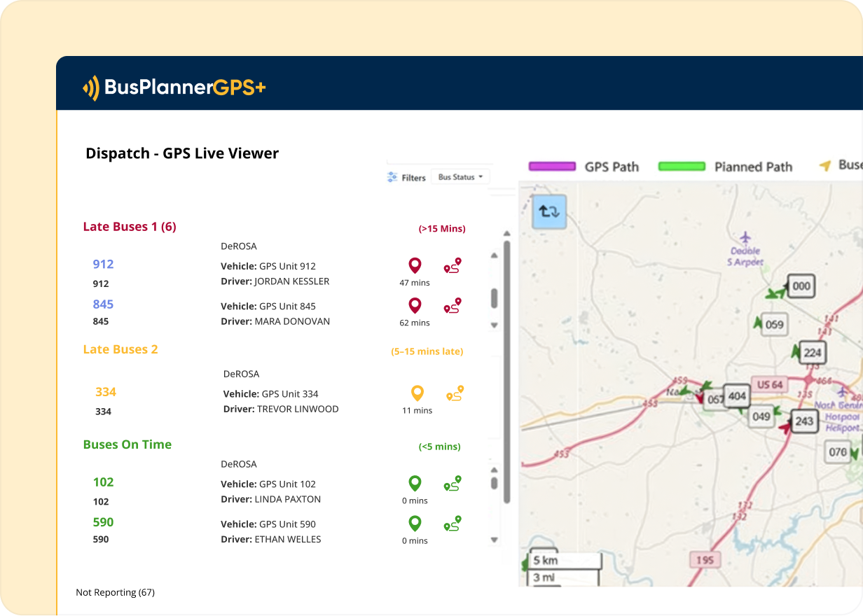The image size is (863, 616).
Task: Click the red location pin for bus 845
Action: (x=415, y=306)
